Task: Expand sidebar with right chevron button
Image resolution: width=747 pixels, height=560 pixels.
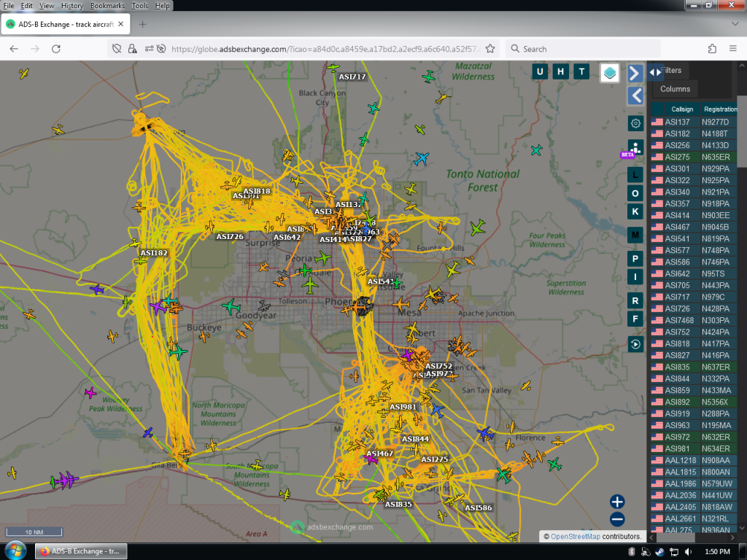Action: pos(635,74)
